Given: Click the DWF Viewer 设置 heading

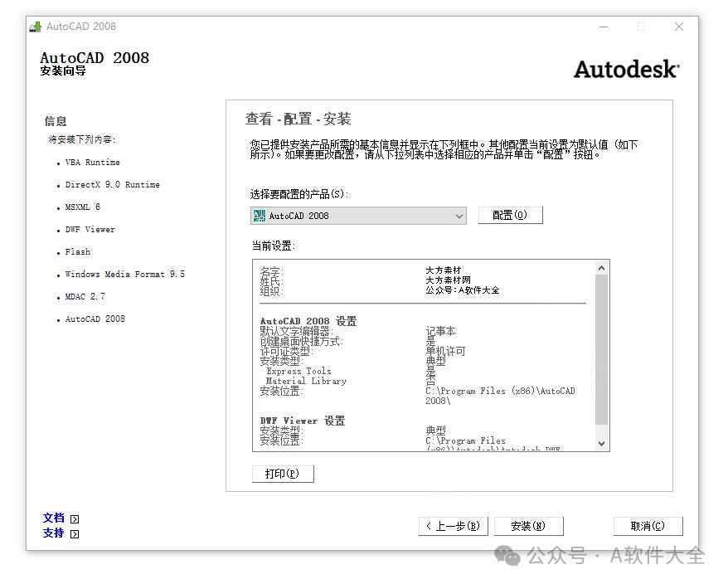Looking at the screenshot, I should pyautogui.click(x=303, y=421).
